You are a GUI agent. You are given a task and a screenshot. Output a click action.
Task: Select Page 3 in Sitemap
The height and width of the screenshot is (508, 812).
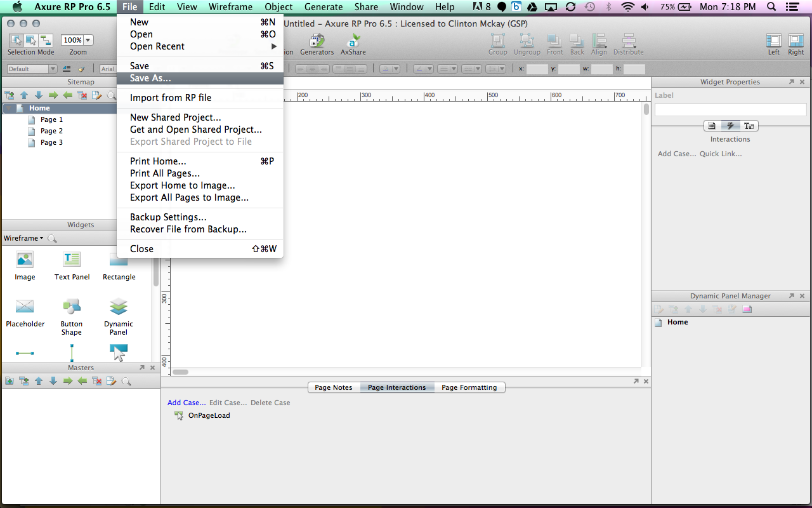pos(51,142)
